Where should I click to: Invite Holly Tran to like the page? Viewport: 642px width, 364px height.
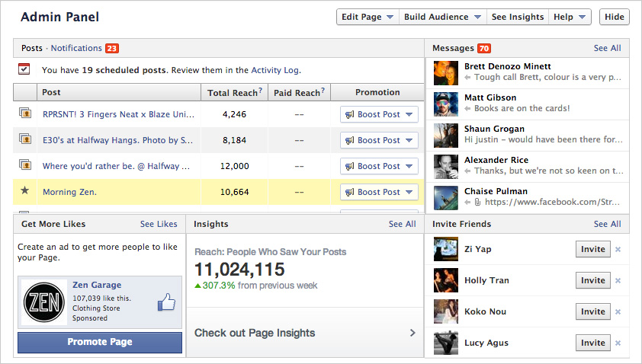click(x=592, y=280)
